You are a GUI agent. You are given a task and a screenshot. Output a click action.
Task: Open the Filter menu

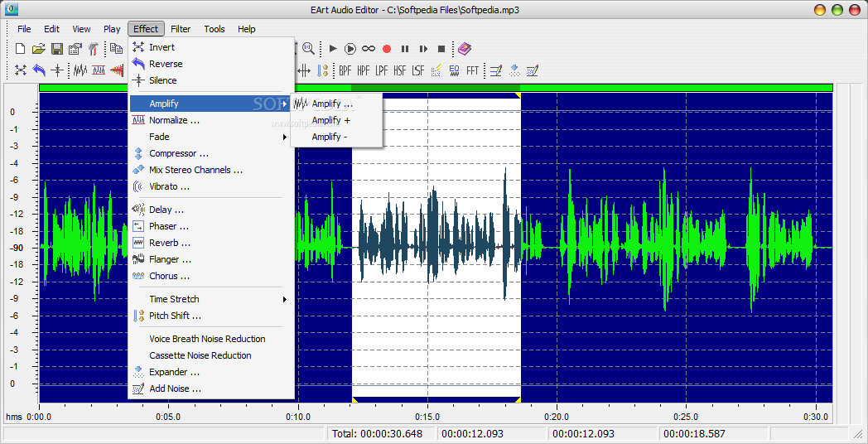[x=181, y=29]
